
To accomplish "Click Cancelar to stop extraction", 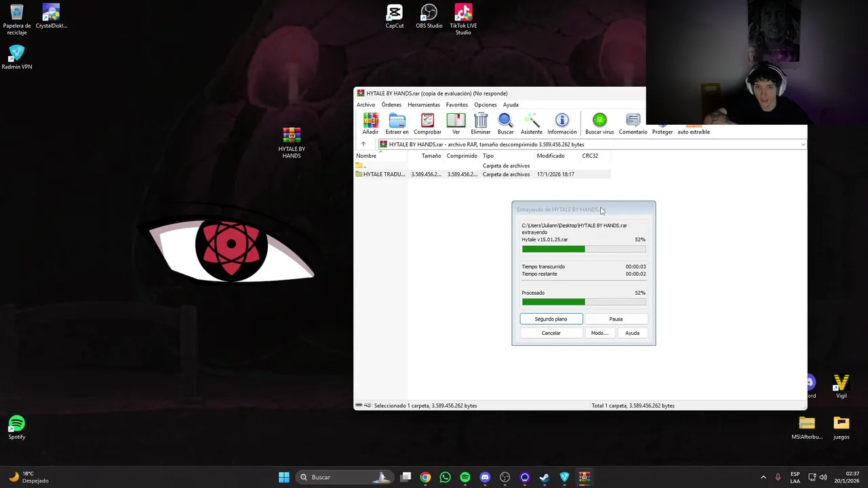I will coord(551,333).
